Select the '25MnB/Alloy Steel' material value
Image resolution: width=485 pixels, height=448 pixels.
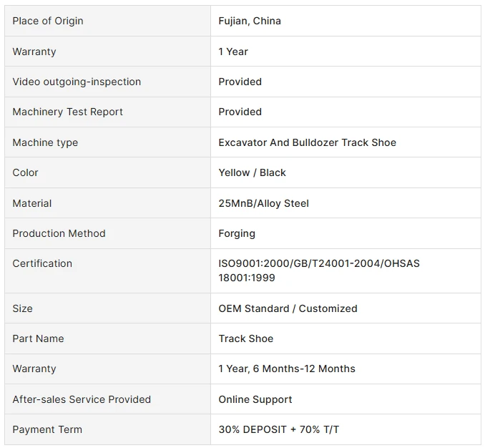[x=263, y=203]
